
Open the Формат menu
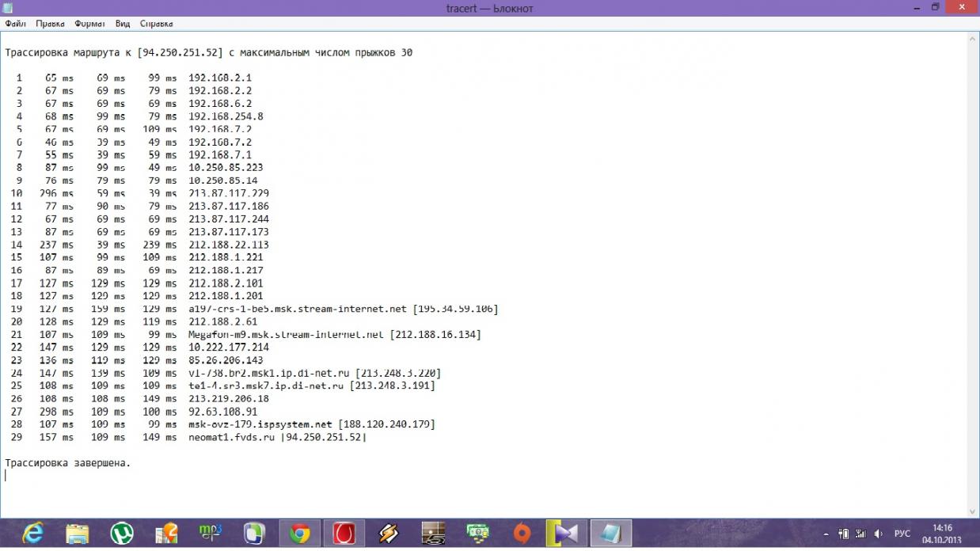89,24
